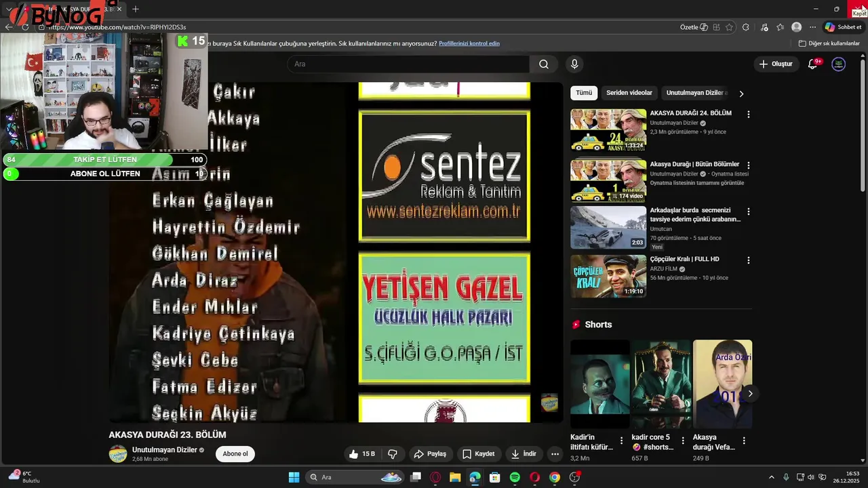The width and height of the screenshot is (868, 488).
Task: Open options for AKASYA DURAĞI 24. BÖLÜM
Action: coord(749,115)
